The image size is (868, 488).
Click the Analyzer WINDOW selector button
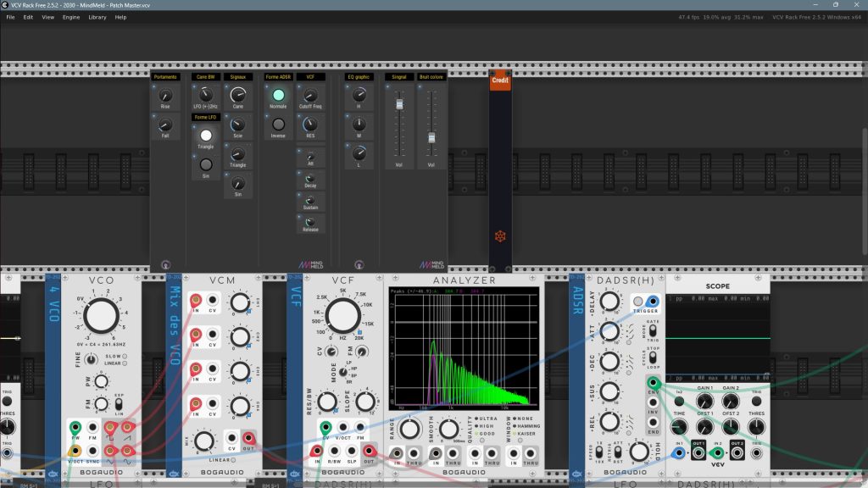[x=520, y=441]
